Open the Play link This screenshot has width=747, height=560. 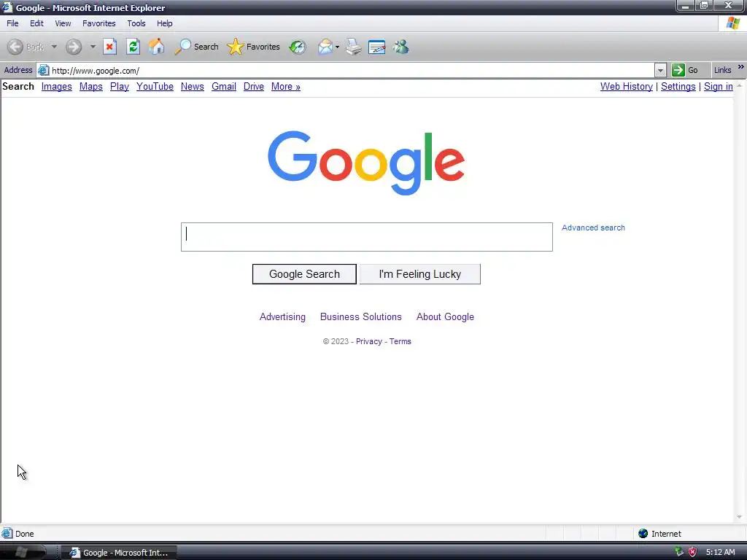coord(120,87)
